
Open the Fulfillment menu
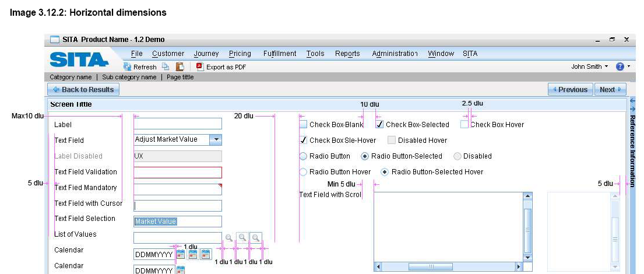click(x=280, y=54)
